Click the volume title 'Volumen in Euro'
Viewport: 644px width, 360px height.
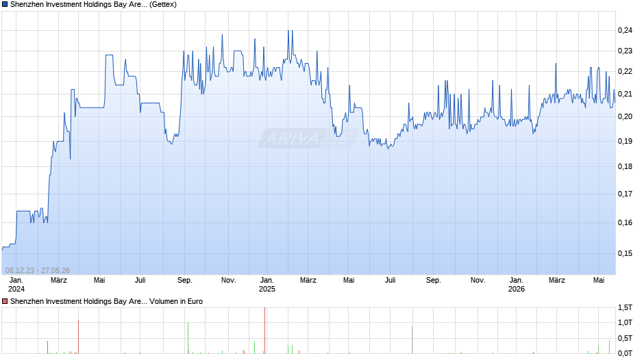point(176,301)
